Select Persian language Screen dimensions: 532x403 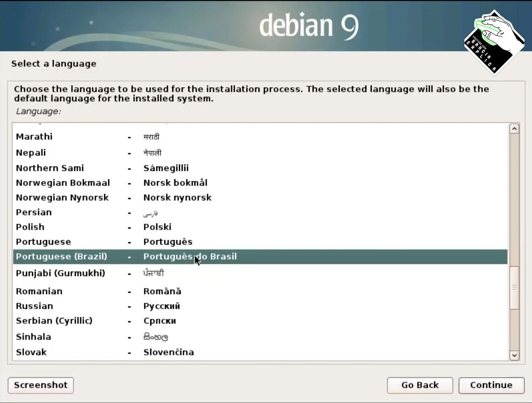click(260, 213)
